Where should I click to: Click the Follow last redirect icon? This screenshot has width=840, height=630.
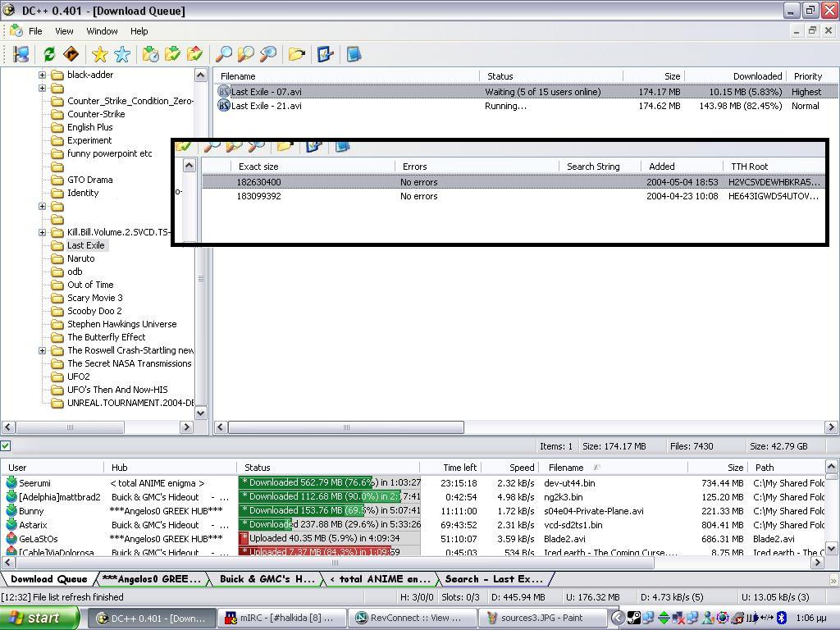71,54
